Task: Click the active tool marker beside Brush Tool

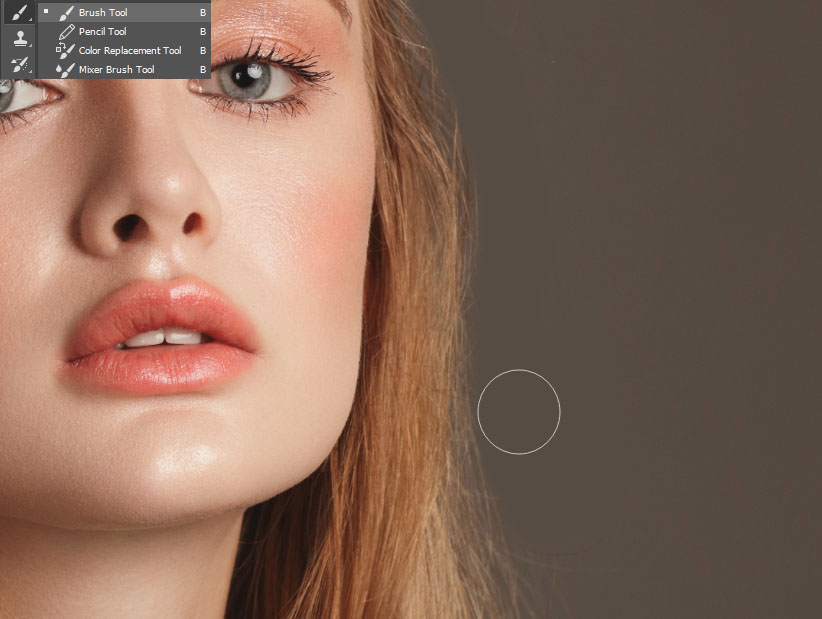Action: point(46,11)
